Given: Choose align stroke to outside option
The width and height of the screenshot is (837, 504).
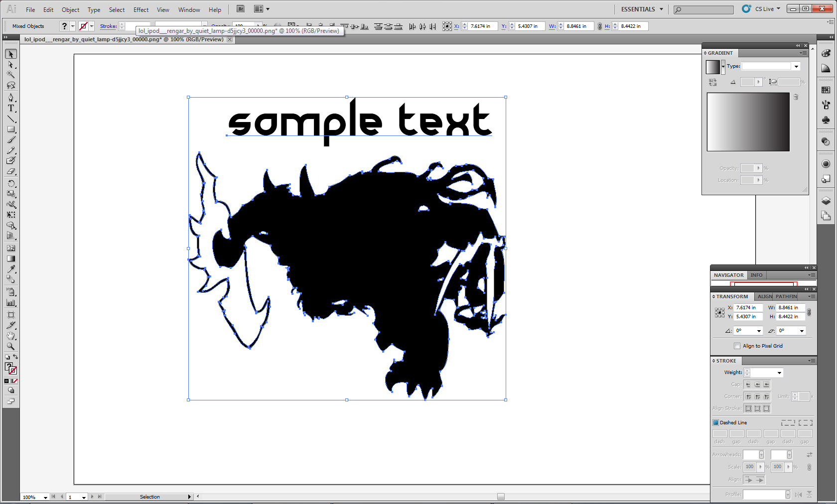Looking at the screenshot, I should click(x=766, y=408).
